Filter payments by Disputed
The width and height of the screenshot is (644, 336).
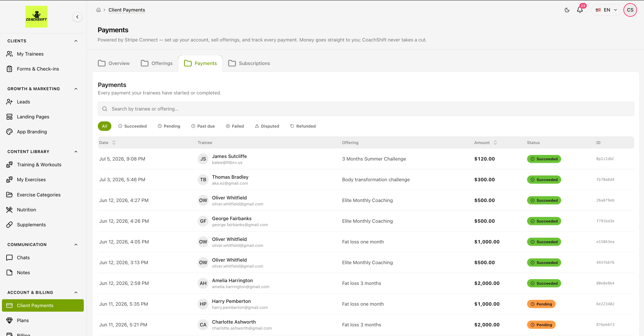pyautogui.click(x=267, y=126)
